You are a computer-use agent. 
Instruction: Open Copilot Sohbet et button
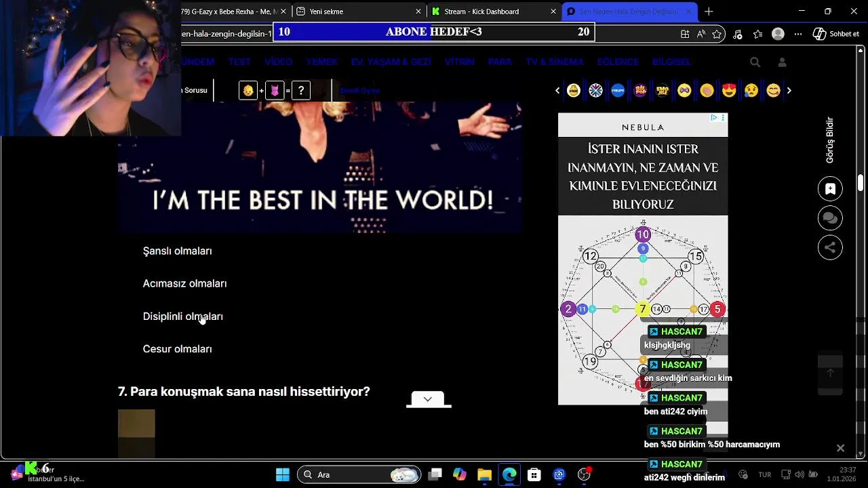pos(836,34)
